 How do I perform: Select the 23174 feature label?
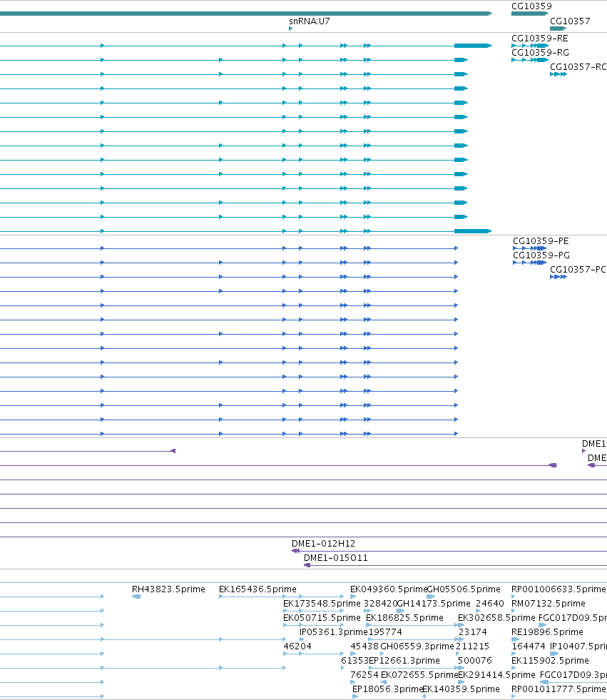[x=473, y=632]
